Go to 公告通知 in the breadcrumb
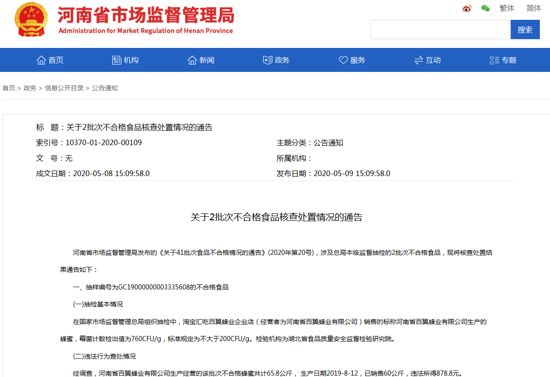Viewport: 550px width, 377px height. pyautogui.click(x=105, y=88)
